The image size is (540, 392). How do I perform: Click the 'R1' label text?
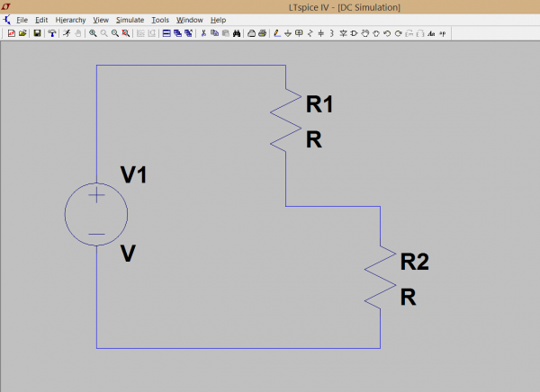[319, 104]
